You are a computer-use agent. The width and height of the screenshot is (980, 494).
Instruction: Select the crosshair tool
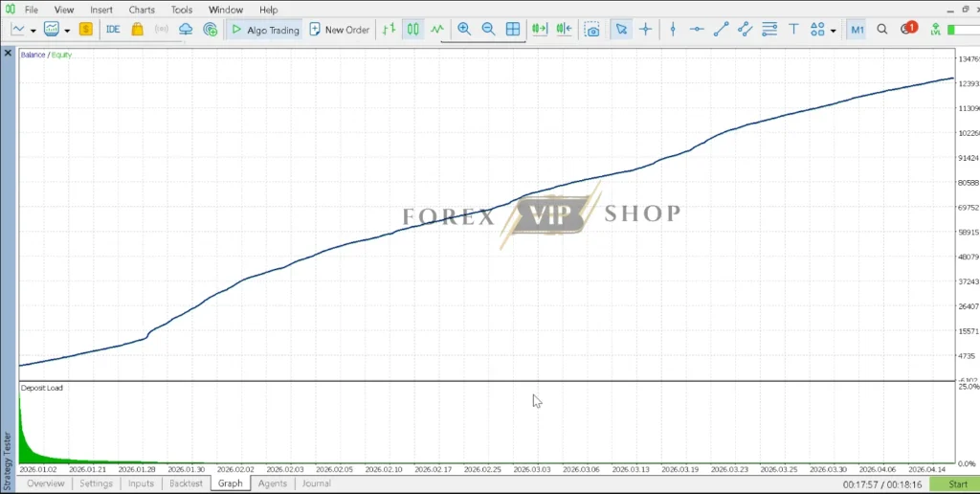pos(646,30)
